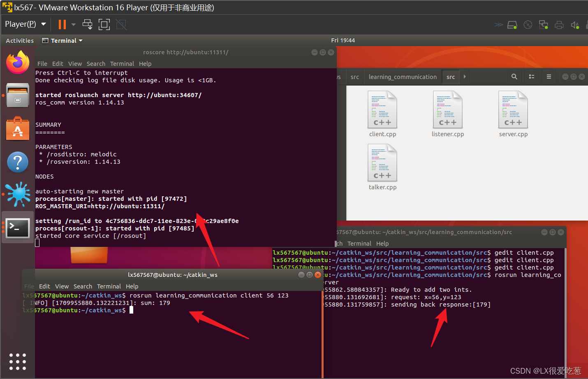
Task: Click the 'ROS_MASTER_URI=http://ubuntu:11311/' line
Action: coord(100,206)
